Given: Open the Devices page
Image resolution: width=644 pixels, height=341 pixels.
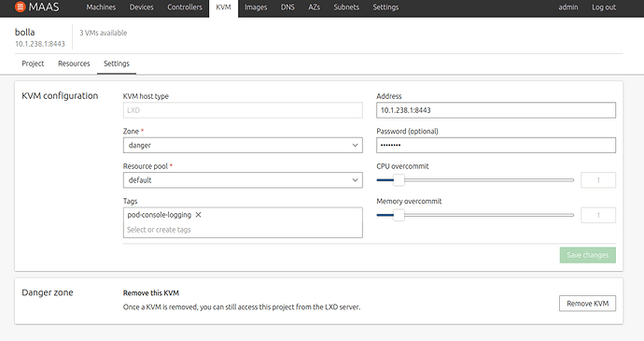Looking at the screenshot, I should click(x=141, y=7).
